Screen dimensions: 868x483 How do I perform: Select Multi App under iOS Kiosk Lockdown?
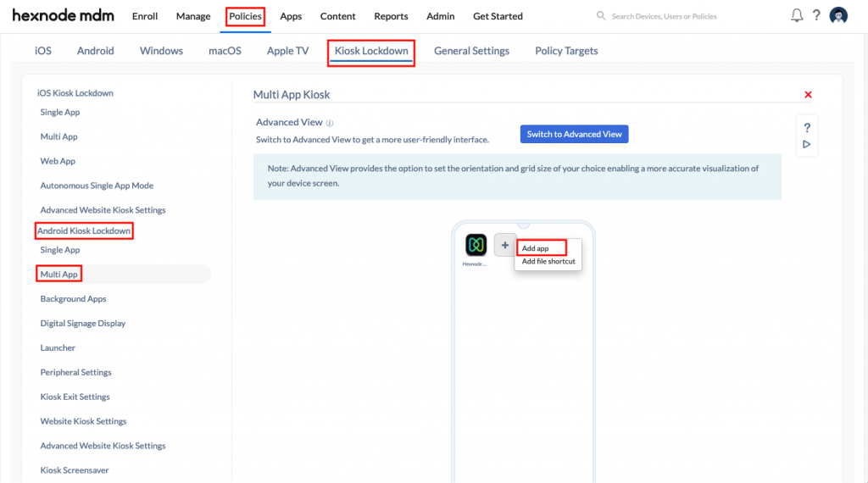[x=58, y=136]
